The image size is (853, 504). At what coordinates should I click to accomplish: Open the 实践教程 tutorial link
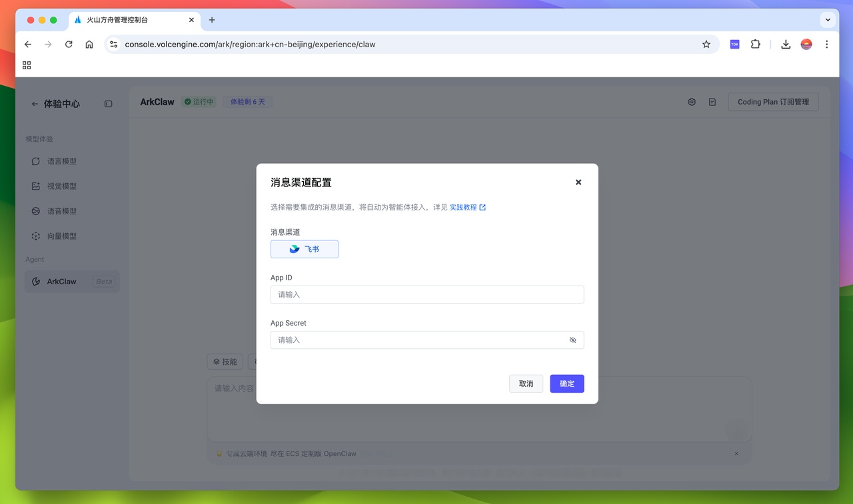coord(462,207)
